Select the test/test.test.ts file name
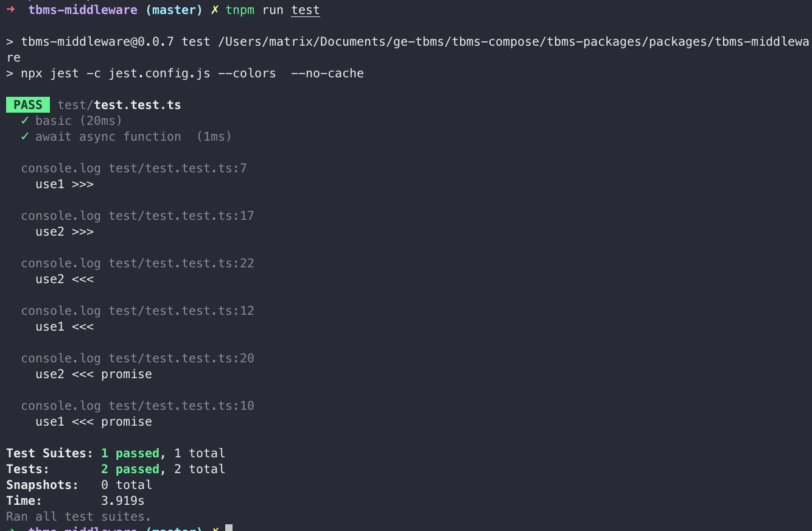Viewport: 812px width, 531px height. (119, 105)
